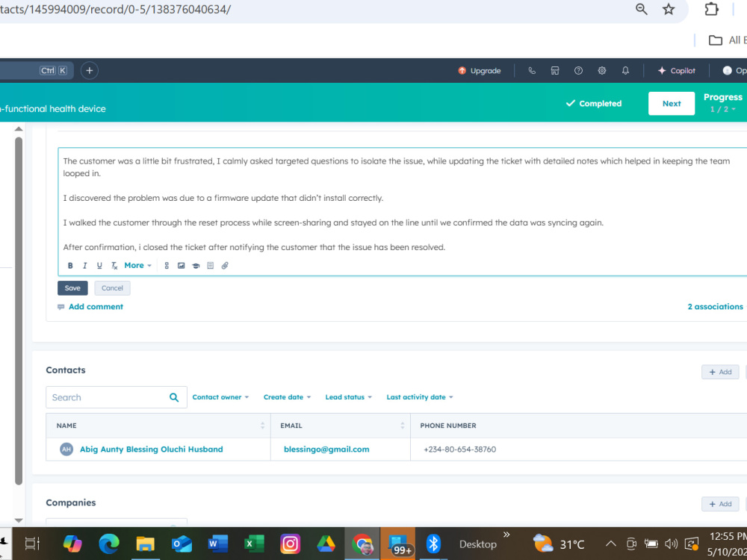Insert a knowledge base article via graduation-cap icon
Viewport: 747px width, 560px height.
click(196, 266)
